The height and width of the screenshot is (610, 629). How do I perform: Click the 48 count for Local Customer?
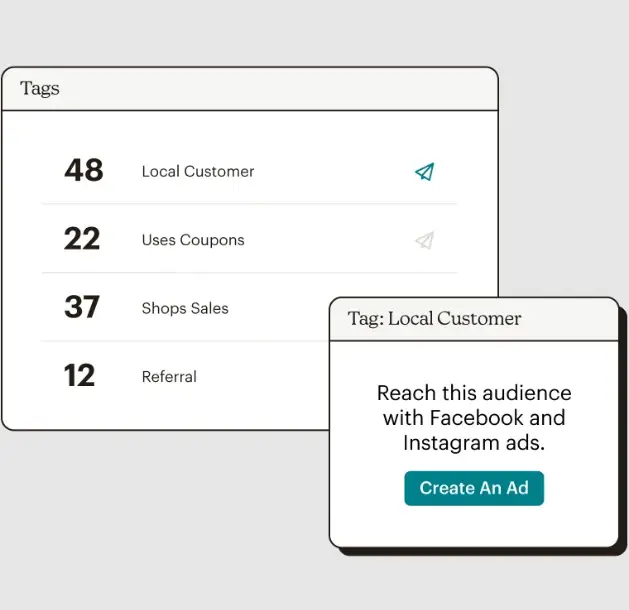tap(84, 170)
